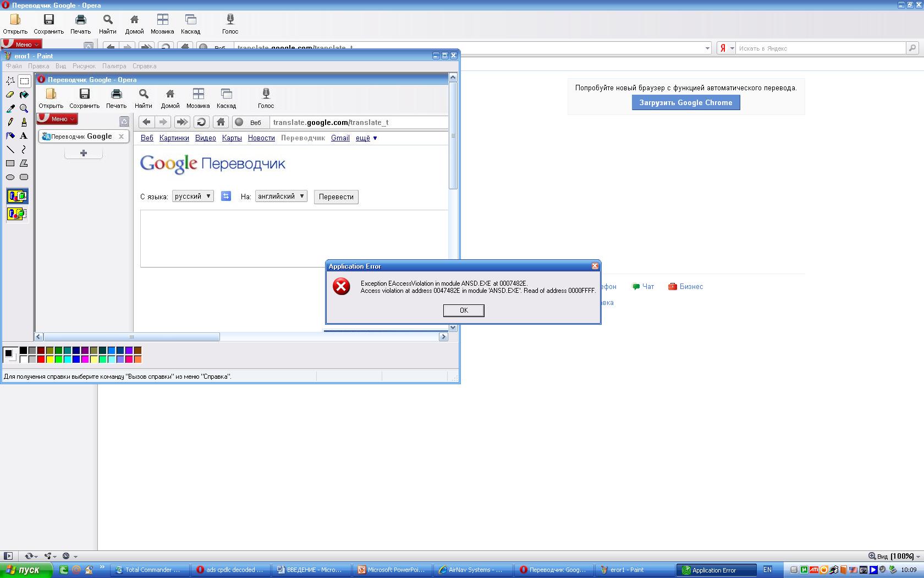
Task: Switch to Total Commander in the taskbar
Action: [150, 570]
